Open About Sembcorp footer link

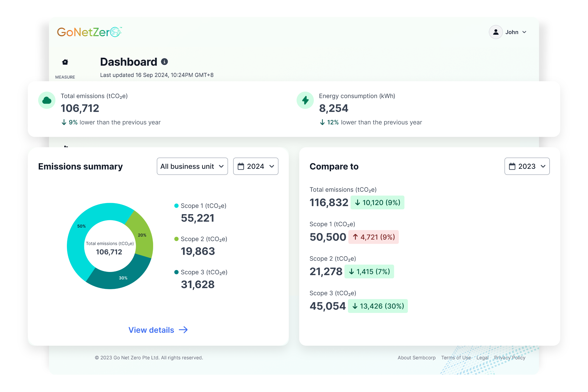coord(416,357)
